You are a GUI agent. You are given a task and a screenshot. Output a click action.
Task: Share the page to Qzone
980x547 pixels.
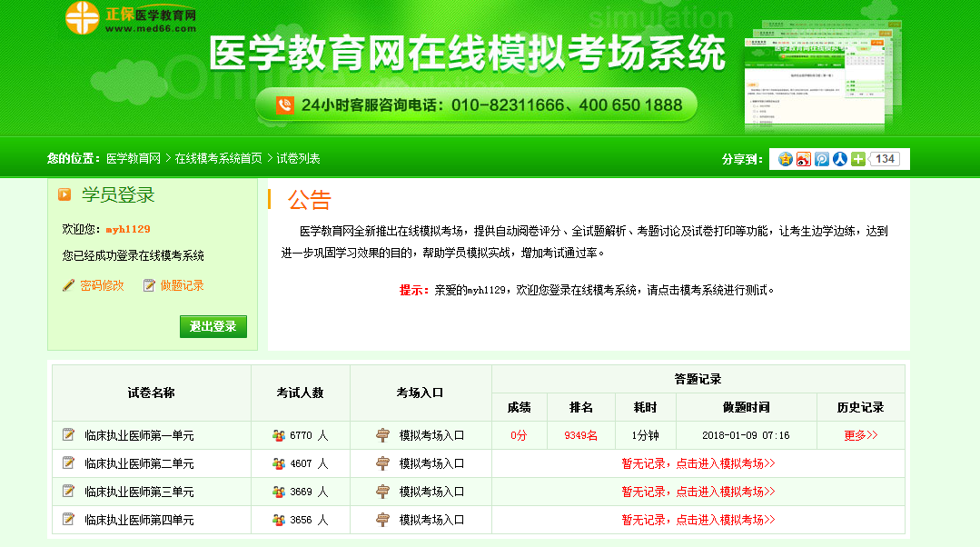point(786,158)
